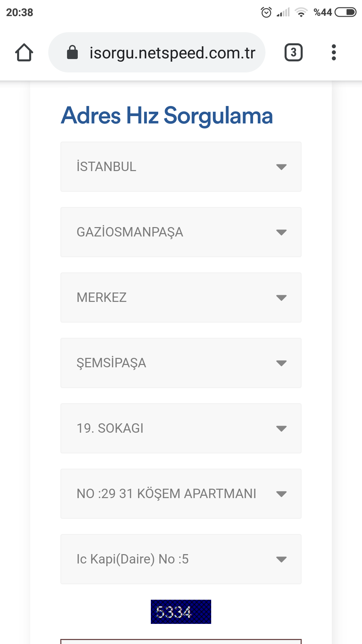Open the KÖŞEM APARTMANI building dropdown
Screen dimensions: 362x644
click(x=181, y=494)
